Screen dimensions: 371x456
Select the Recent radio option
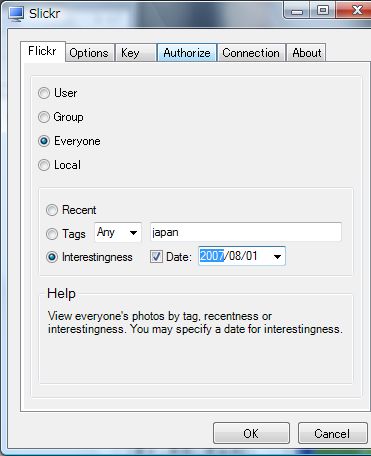(x=52, y=210)
